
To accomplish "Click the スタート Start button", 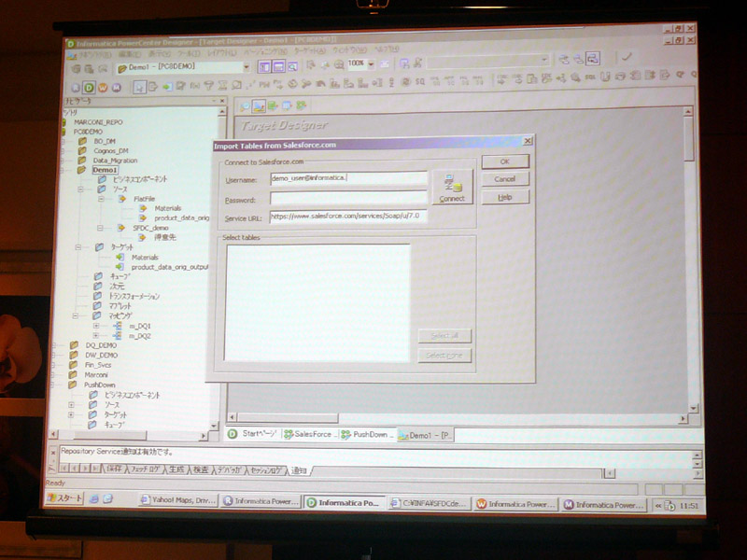I will tap(64, 498).
